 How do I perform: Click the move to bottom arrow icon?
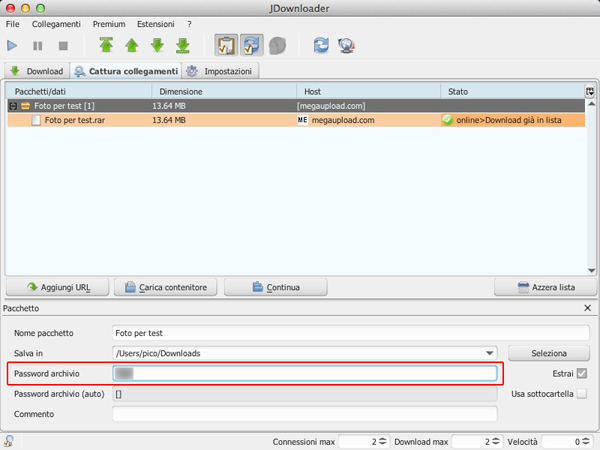[183, 46]
